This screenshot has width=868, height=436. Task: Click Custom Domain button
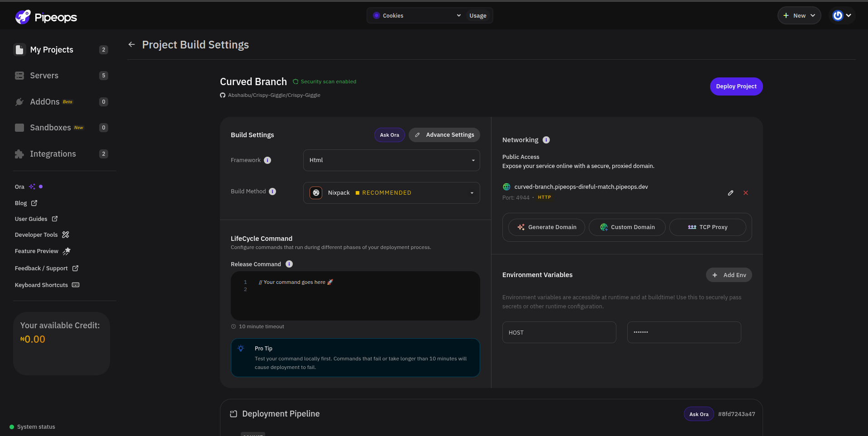click(627, 227)
